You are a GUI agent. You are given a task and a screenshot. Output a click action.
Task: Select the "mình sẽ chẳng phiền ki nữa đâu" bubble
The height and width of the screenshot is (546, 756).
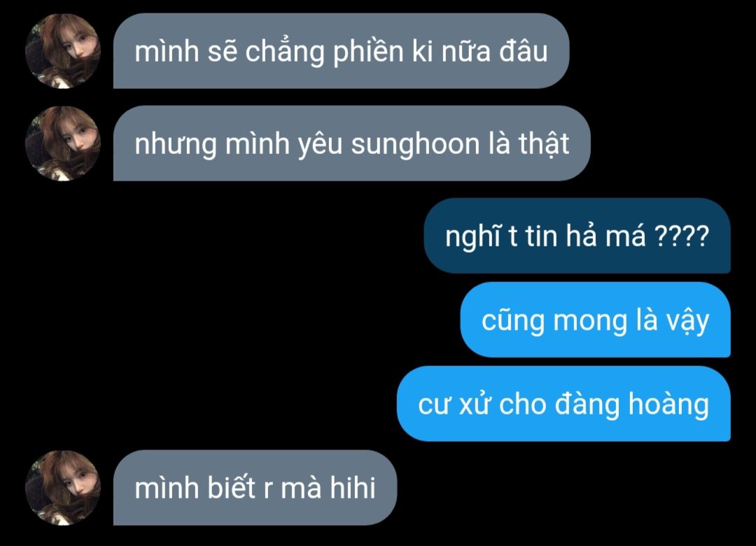pyautogui.click(x=342, y=51)
